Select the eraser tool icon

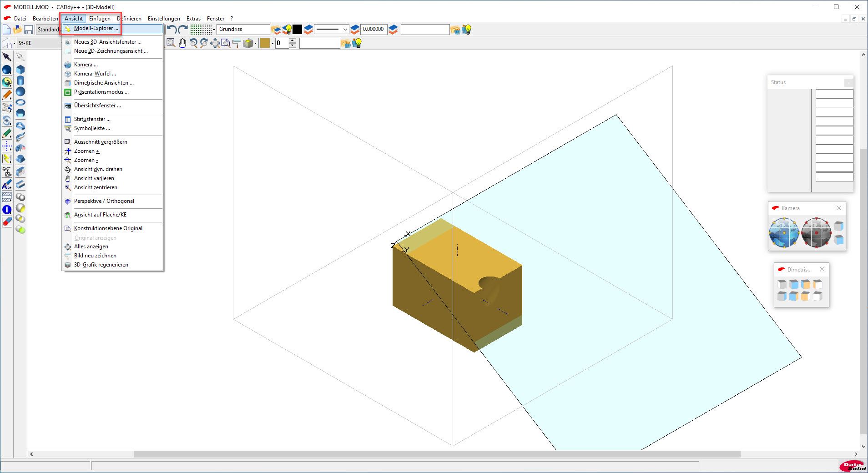click(7, 222)
